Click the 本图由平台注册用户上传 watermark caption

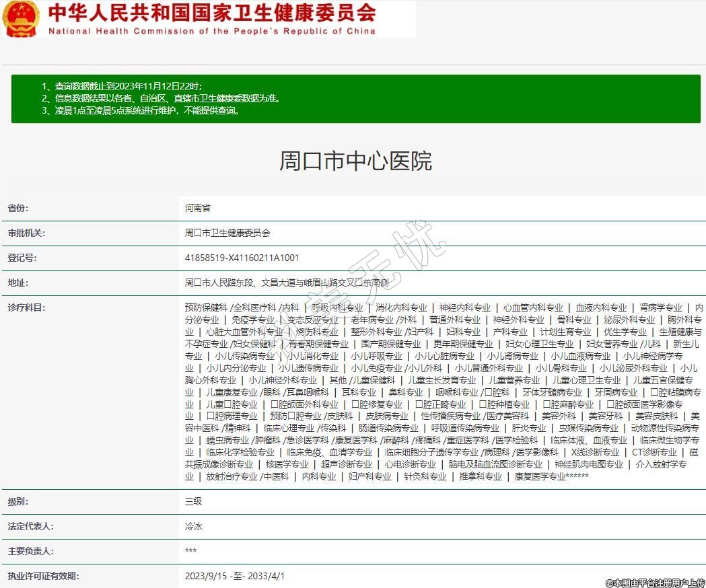(x=654, y=583)
